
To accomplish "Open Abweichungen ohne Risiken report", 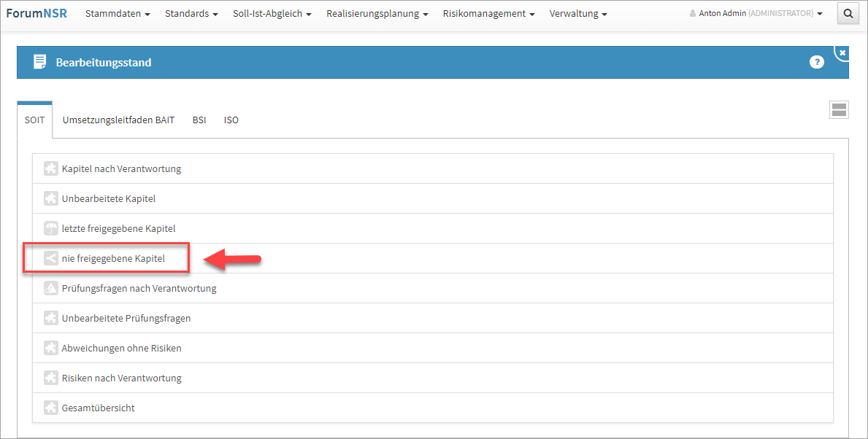I will click(x=433, y=348).
